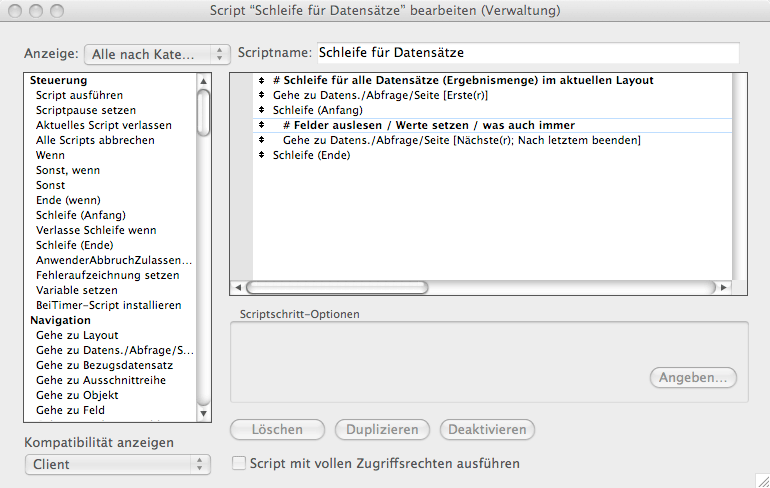Viewport: 770px width, 488px height.
Task: Click the drag handle beside the first comment step
Action: [261, 80]
